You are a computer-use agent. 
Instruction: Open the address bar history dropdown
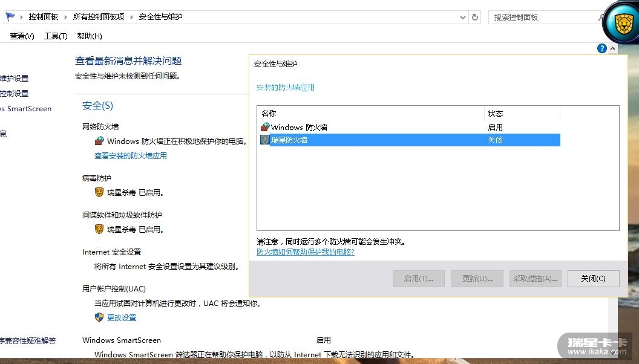(462, 18)
